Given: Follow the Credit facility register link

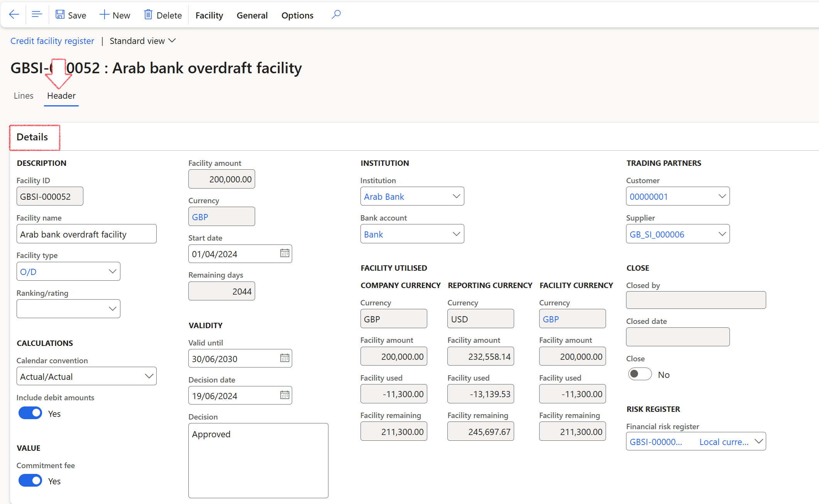Looking at the screenshot, I should pos(52,41).
